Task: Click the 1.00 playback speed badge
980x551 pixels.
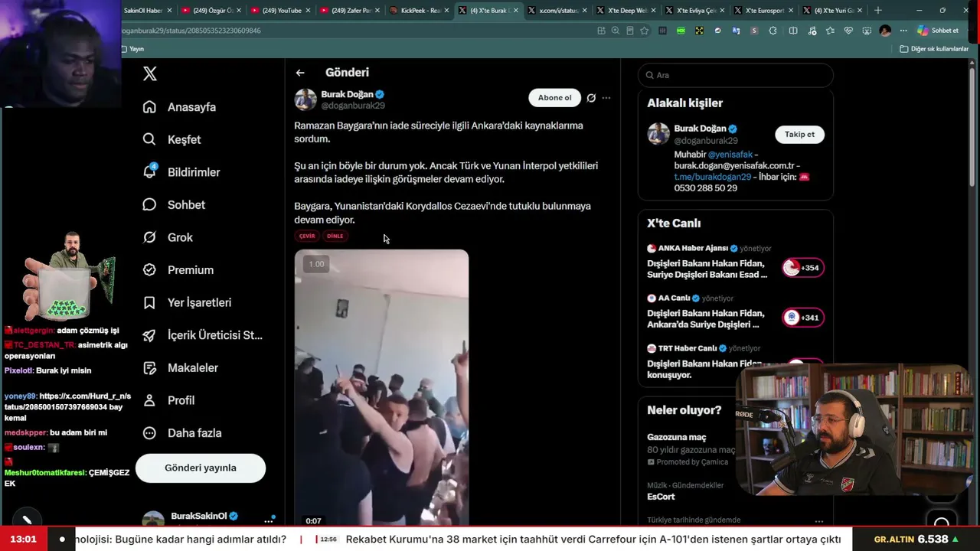Action: 316,264
